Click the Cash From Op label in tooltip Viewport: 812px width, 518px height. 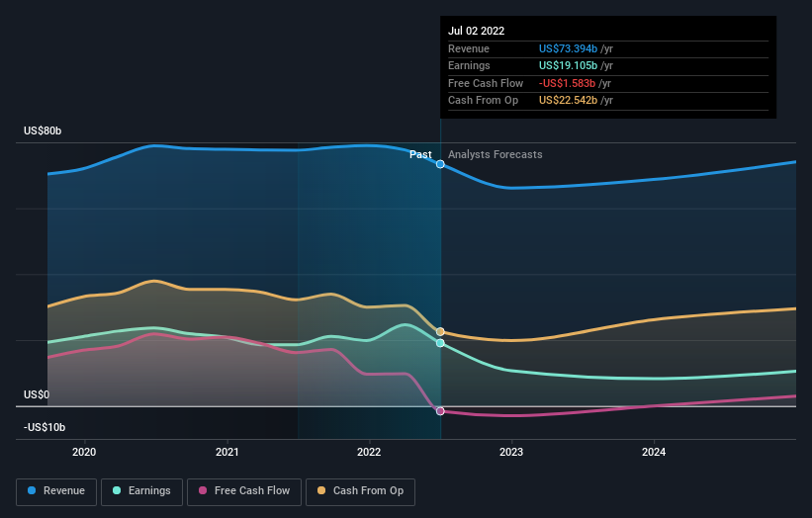point(484,101)
